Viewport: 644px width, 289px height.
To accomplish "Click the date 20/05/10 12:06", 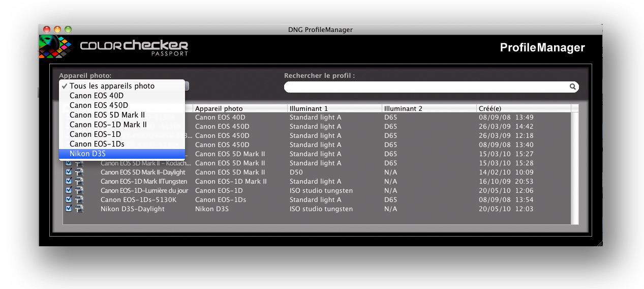I will (x=506, y=190).
